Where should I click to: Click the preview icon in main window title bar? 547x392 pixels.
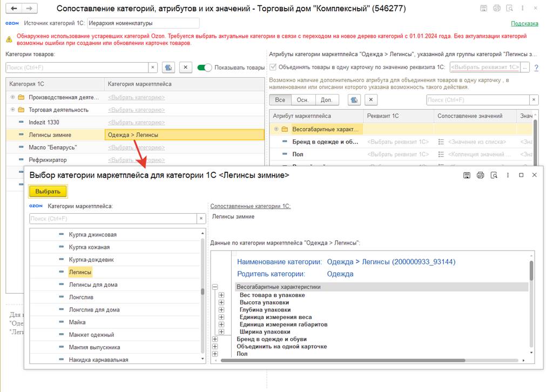510,8
